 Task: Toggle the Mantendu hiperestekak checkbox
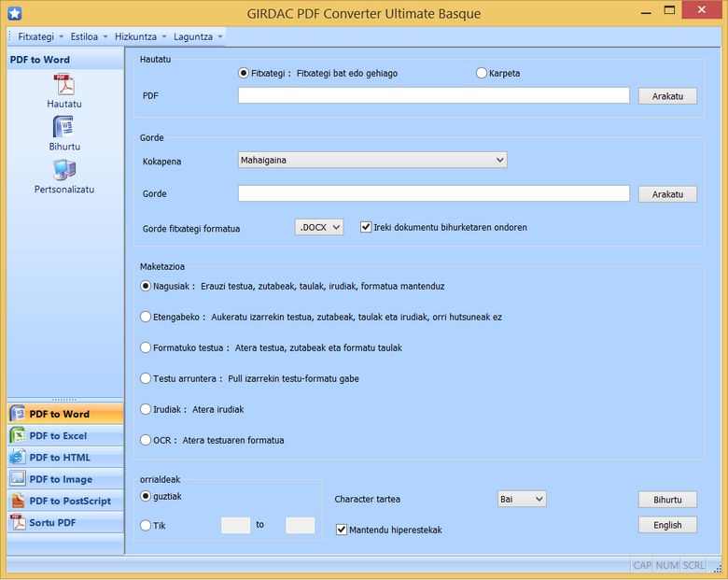[x=342, y=530]
